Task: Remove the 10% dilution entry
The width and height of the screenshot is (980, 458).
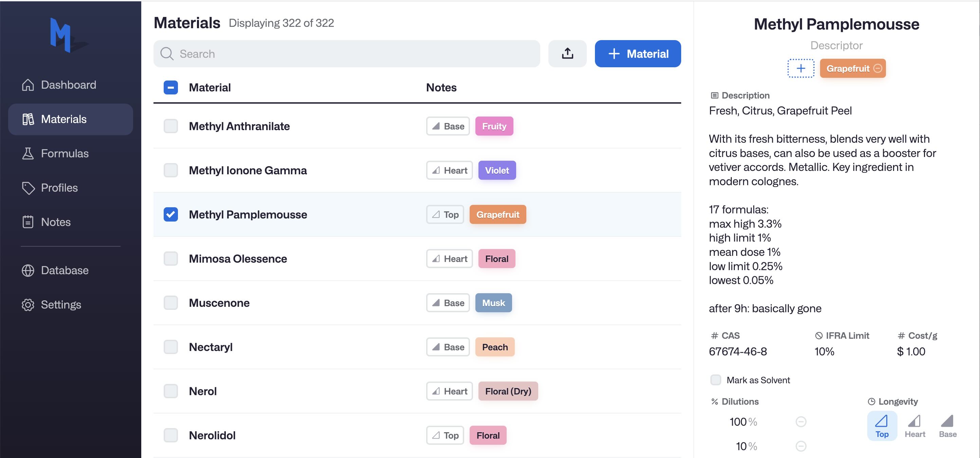Action: [801, 446]
